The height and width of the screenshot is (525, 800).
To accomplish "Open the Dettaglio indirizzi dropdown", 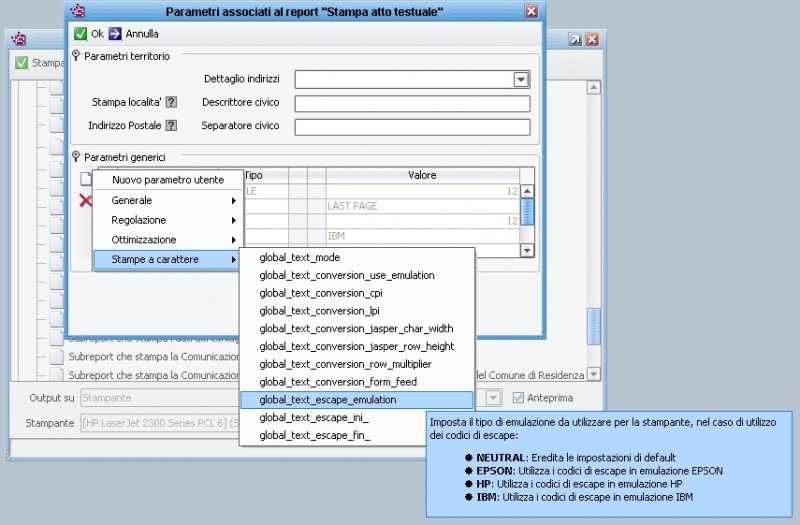I will [x=521, y=80].
